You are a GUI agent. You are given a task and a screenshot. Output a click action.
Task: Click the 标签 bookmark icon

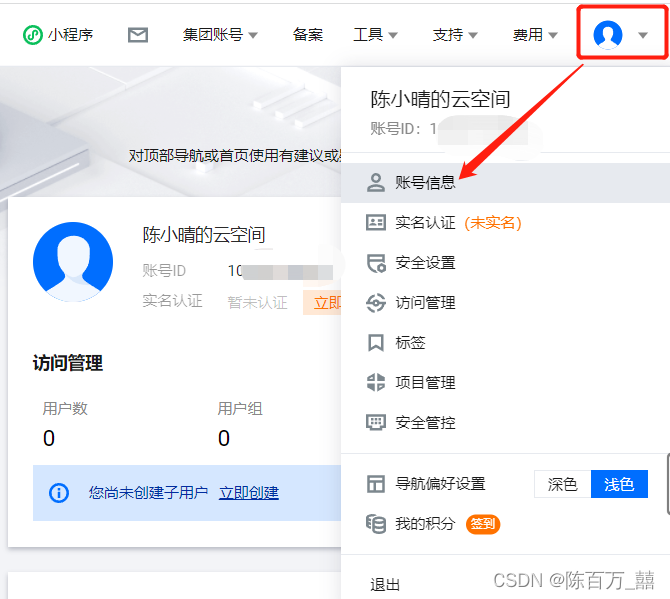coord(376,343)
